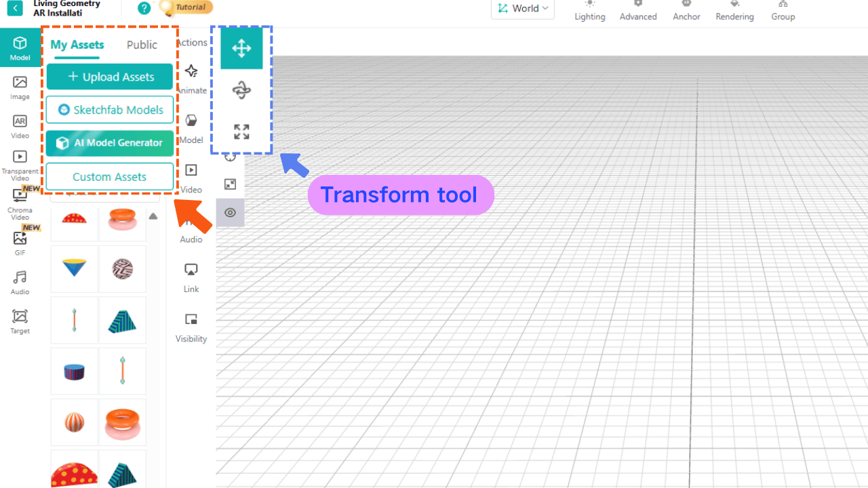Open the Target sidebar panel
Image resolution: width=868 pixels, height=488 pixels.
point(20,321)
